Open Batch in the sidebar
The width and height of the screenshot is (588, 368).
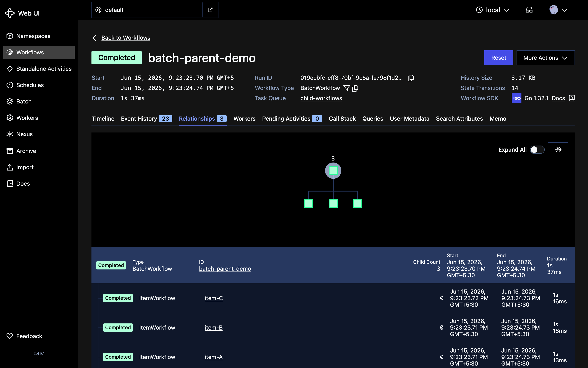pos(39,101)
